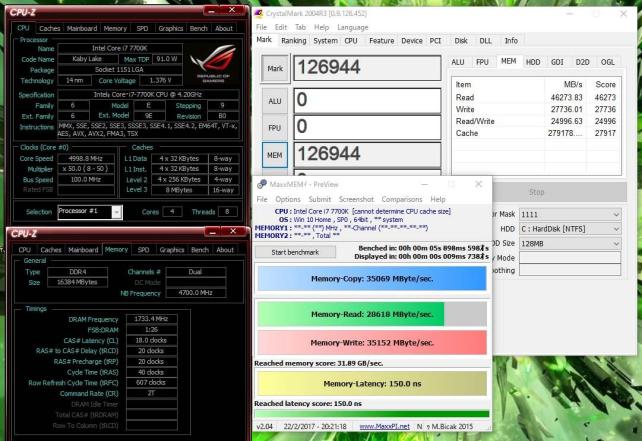
Task: Select the FPU results tab
Action: point(482,62)
